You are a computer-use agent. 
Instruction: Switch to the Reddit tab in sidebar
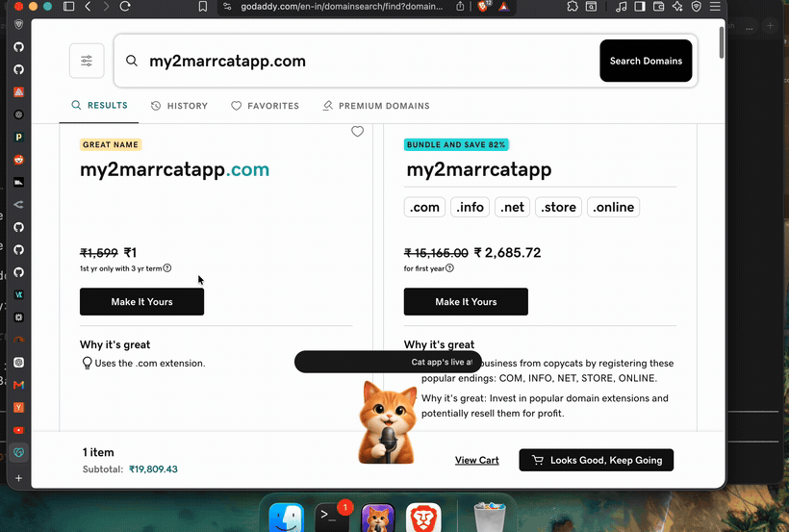click(x=18, y=160)
